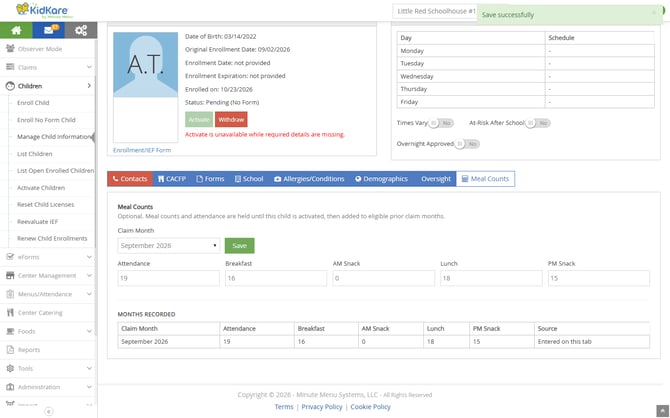Expand the Center Management chevron
Viewport: 670px width, 418px height.
pos(89,276)
